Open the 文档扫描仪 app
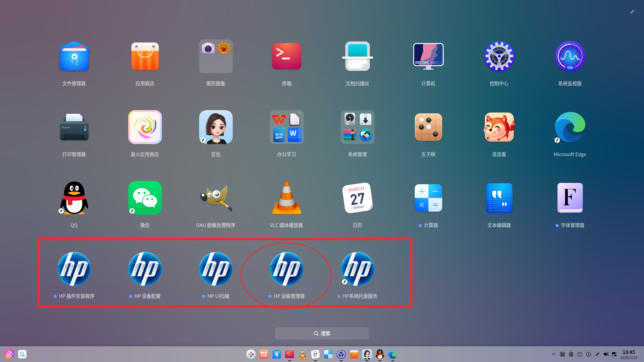This screenshot has width=644, height=362. click(357, 56)
